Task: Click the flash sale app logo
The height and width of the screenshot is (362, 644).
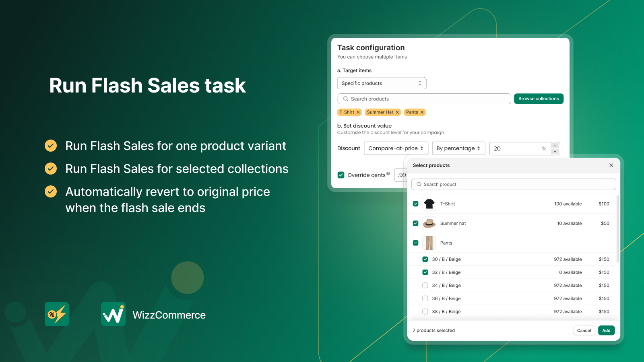Action: coord(57,314)
